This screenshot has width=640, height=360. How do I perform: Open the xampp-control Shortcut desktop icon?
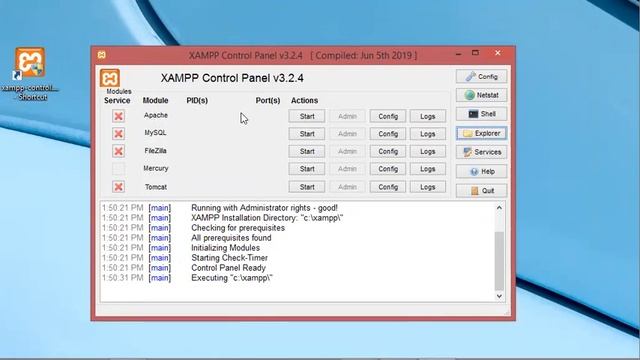30,74
